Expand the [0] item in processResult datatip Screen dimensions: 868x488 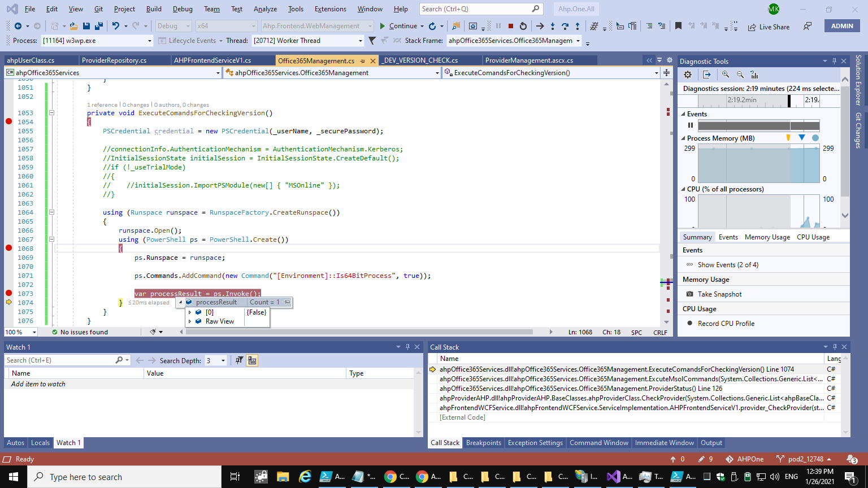190,312
